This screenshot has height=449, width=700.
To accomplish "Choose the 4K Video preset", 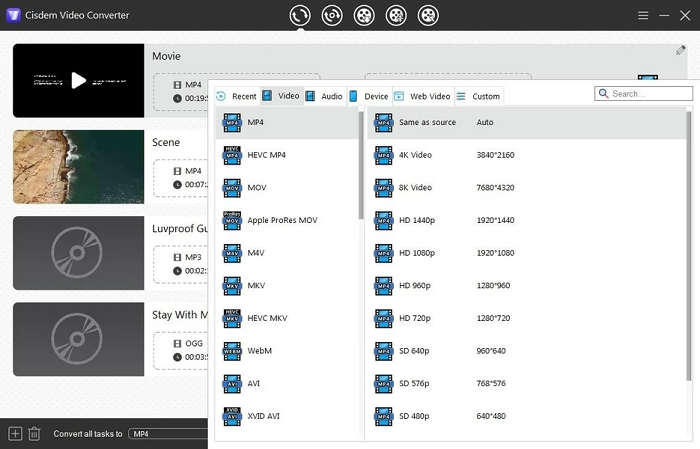I will 526,155.
